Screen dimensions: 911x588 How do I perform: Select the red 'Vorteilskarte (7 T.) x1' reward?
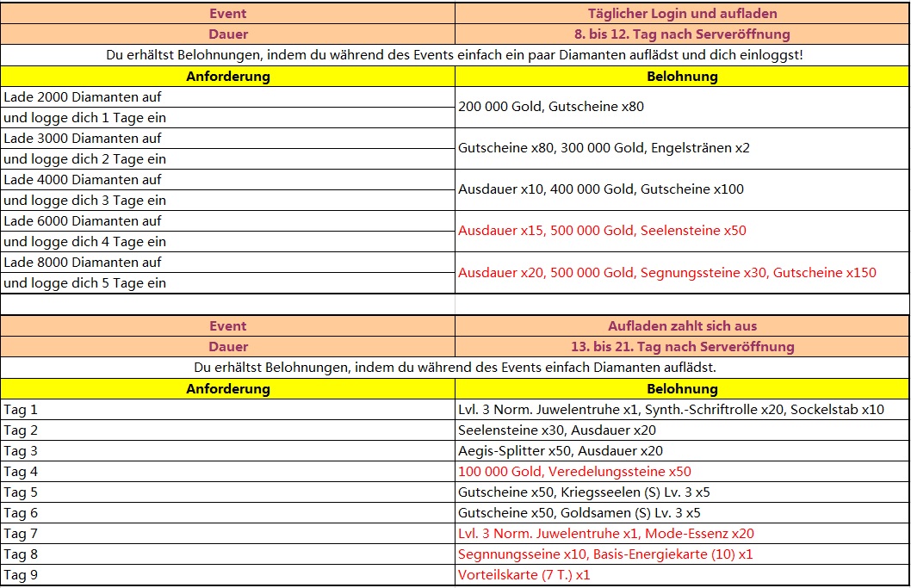[524, 575]
